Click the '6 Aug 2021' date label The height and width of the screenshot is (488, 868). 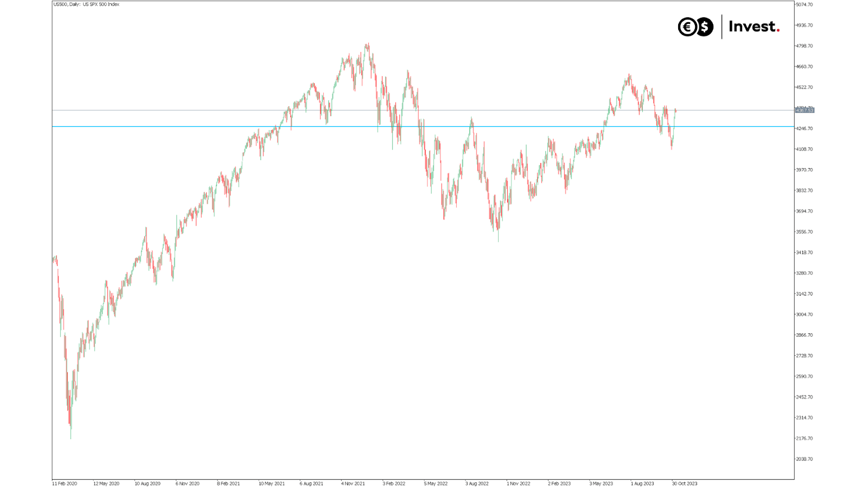tap(311, 483)
